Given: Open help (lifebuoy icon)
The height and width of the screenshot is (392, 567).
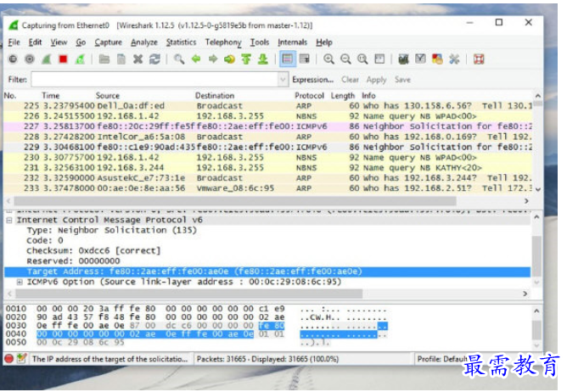Looking at the screenshot, I should pos(479,59).
